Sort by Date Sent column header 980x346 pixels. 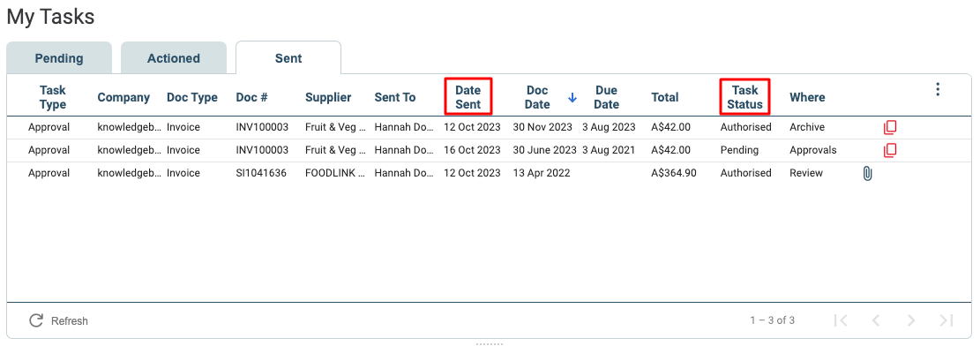pos(468,97)
